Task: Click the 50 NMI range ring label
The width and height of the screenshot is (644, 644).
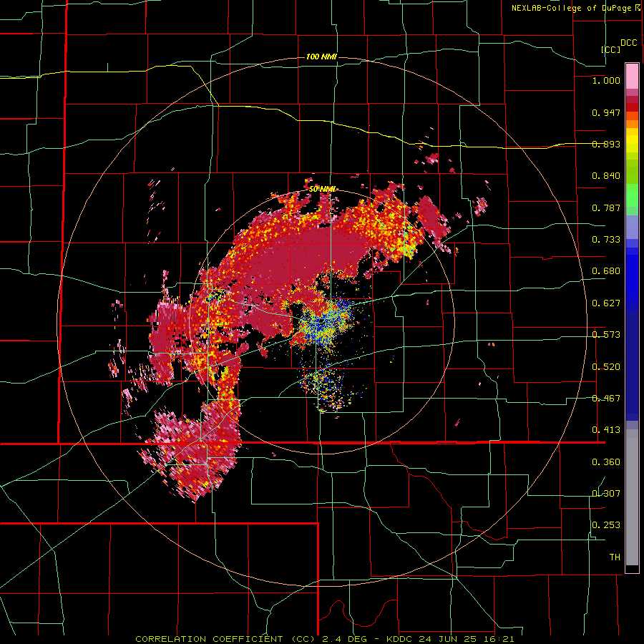Action: (x=322, y=189)
